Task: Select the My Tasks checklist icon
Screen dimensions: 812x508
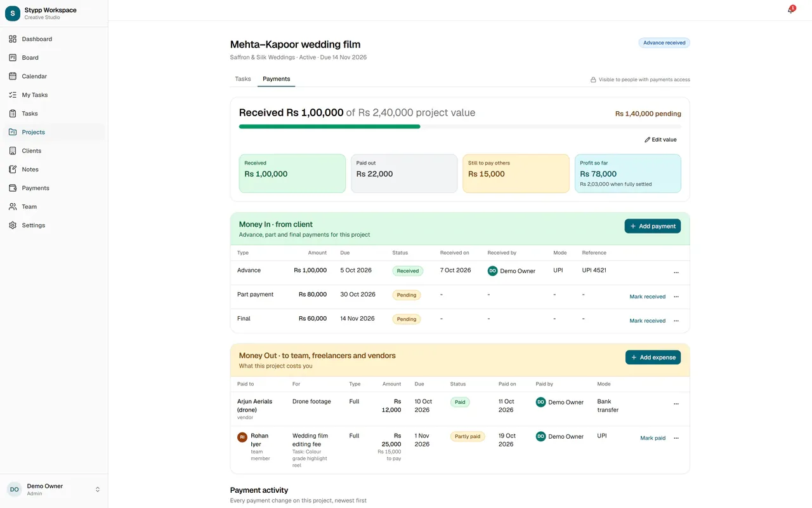Action: 13,95
